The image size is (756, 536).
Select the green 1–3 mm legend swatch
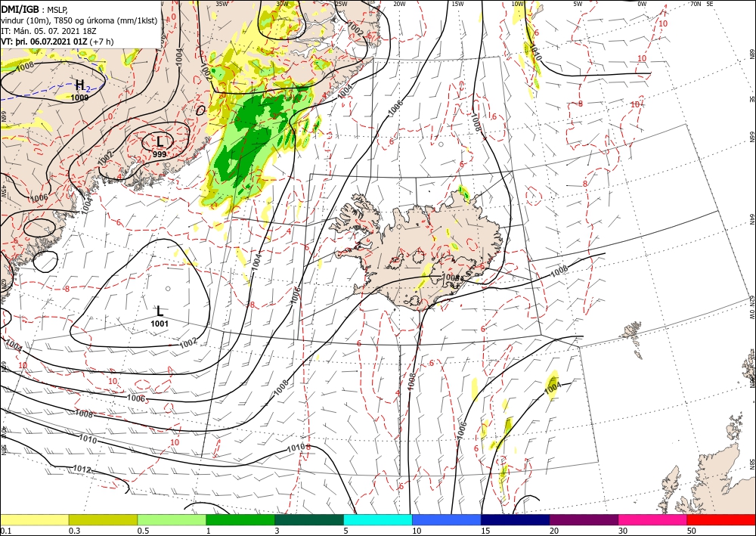point(240,519)
